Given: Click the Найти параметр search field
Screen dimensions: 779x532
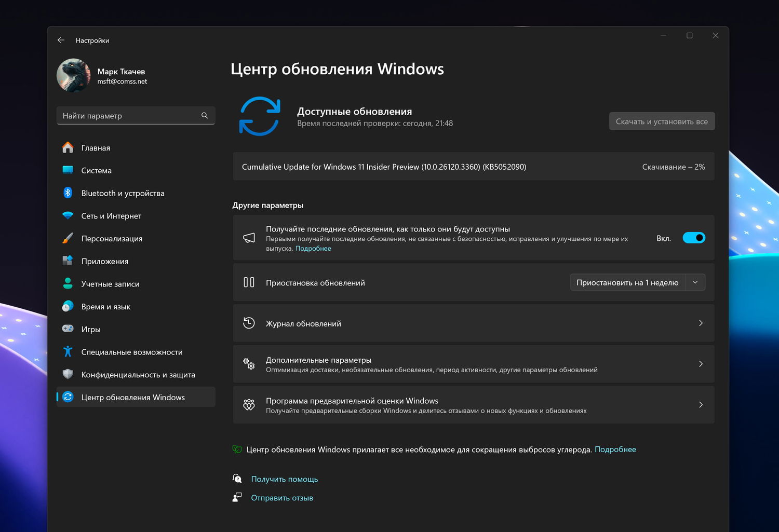Looking at the screenshot, I should [x=130, y=116].
